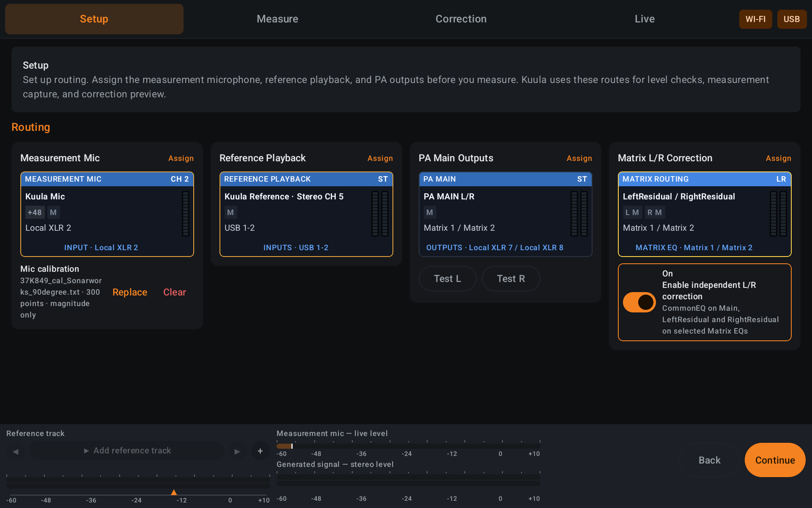This screenshot has width=812, height=508.
Task: Select the WI-FI connection badge
Action: 755,19
